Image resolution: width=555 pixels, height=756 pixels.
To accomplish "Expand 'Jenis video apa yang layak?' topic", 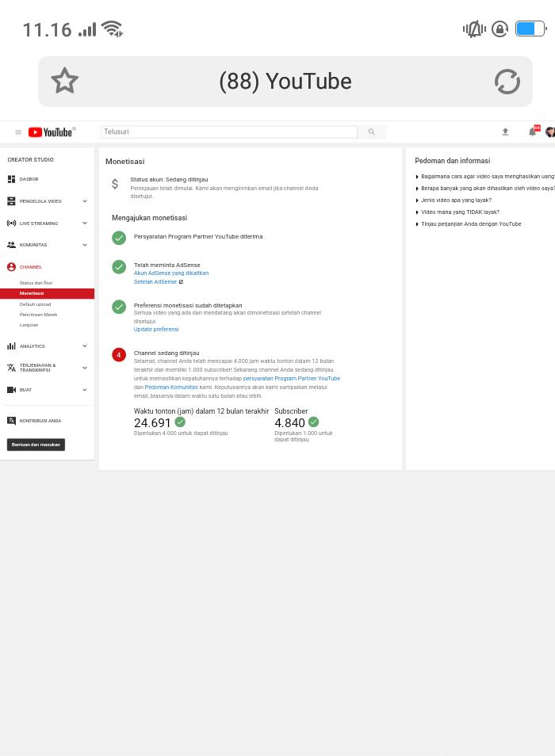I will (x=454, y=200).
